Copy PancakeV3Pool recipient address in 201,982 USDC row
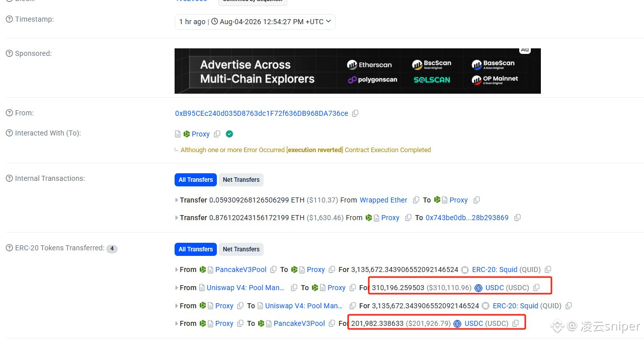Screen dimensions: 644x339 [x=332, y=323]
